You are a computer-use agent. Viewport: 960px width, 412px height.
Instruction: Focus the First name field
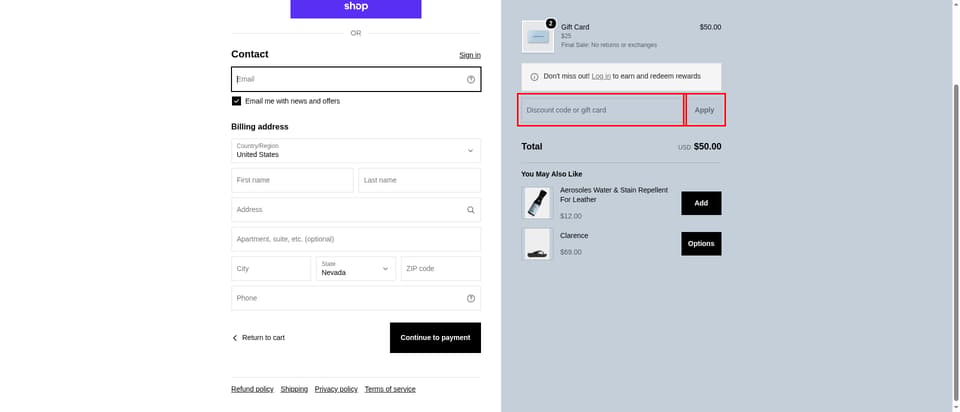[x=292, y=181]
